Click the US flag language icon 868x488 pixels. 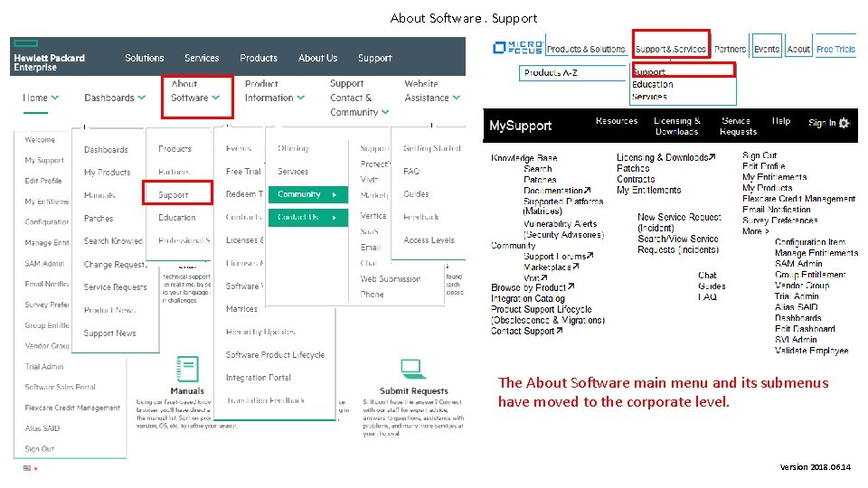(x=26, y=468)
